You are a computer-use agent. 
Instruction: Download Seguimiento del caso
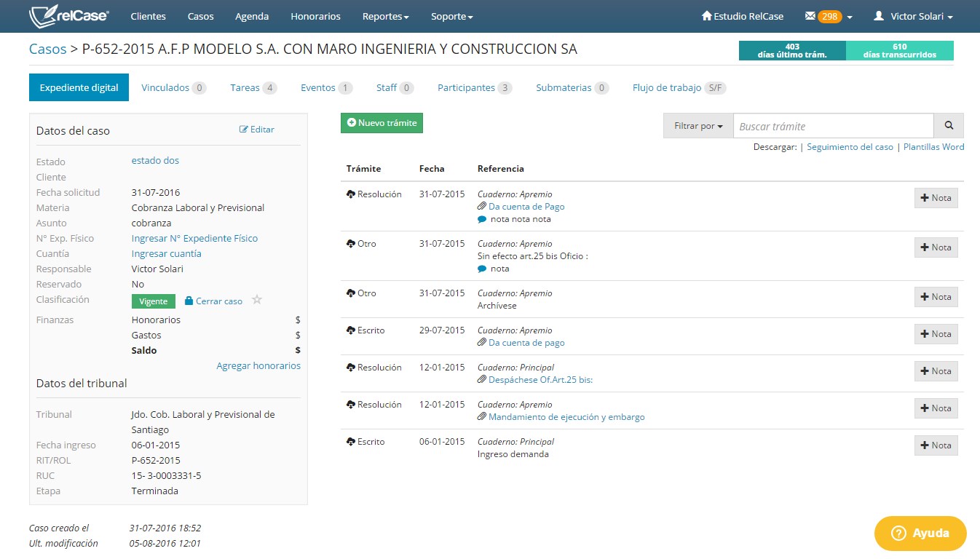(x=850, y=146)
